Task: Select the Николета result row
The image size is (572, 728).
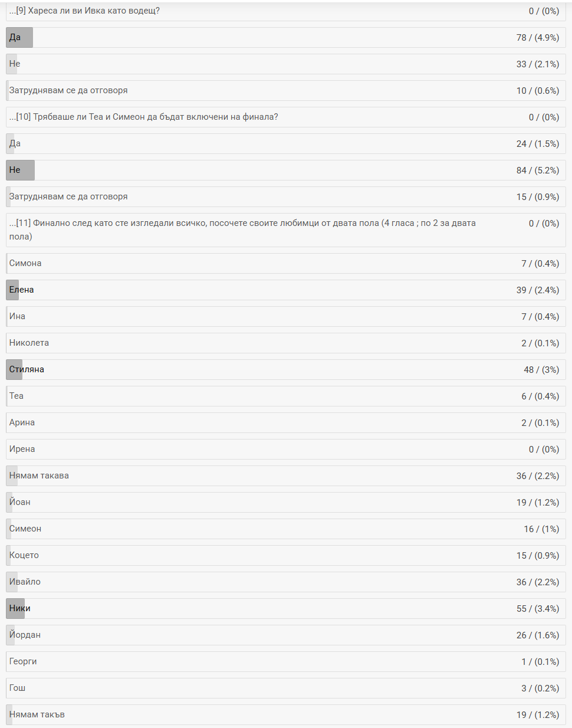Action: (286, 343)
